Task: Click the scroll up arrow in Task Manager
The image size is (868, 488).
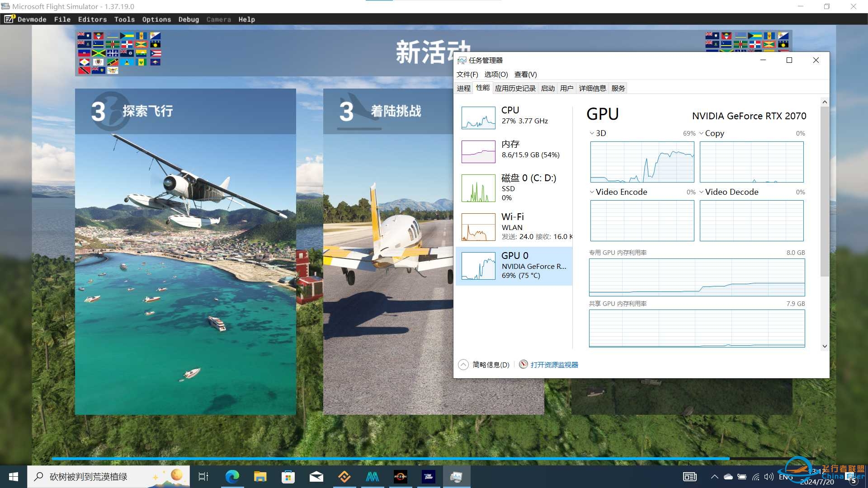Action: click(x=825, y=102)
